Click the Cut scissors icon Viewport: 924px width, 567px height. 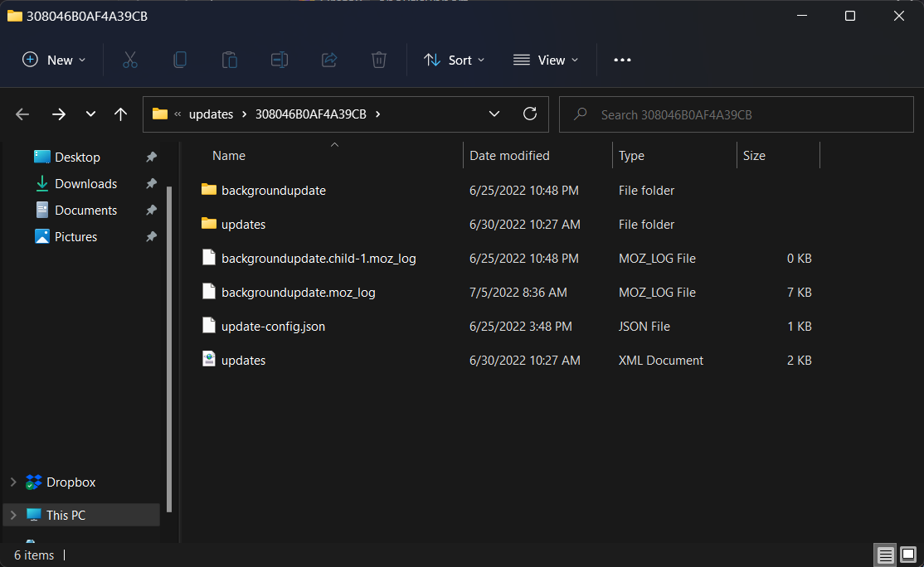[x=130, y=60]
